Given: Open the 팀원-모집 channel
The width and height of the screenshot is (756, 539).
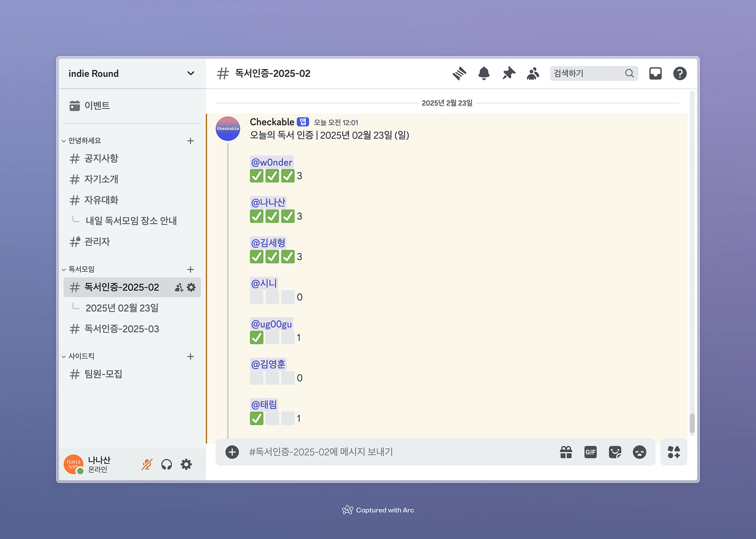Looking at the screenshot, I should 132,374.
